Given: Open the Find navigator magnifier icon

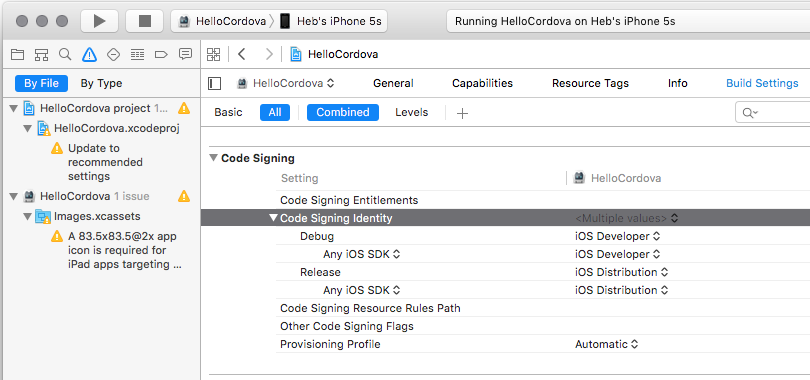Looking at the screenshot, I should pos(65,54).
